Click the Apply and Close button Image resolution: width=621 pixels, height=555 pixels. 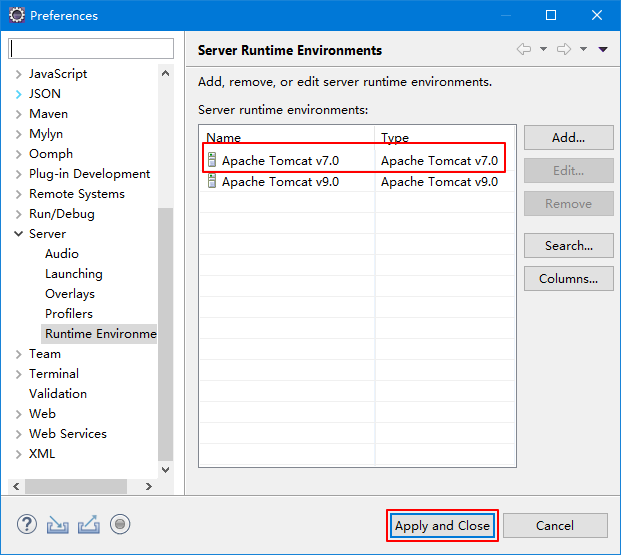tap(442, 526)
